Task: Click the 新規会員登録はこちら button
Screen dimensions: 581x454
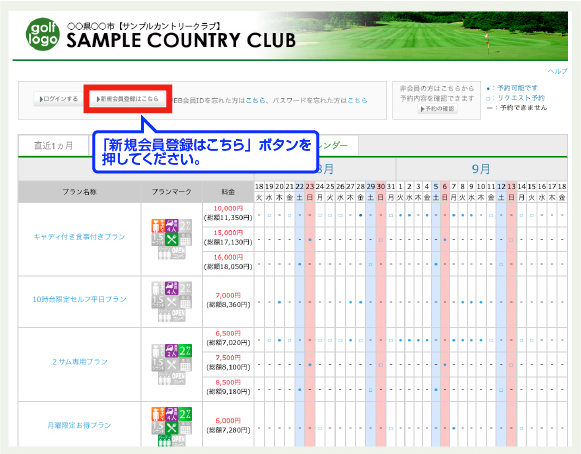Action: [x=127, y=99]
